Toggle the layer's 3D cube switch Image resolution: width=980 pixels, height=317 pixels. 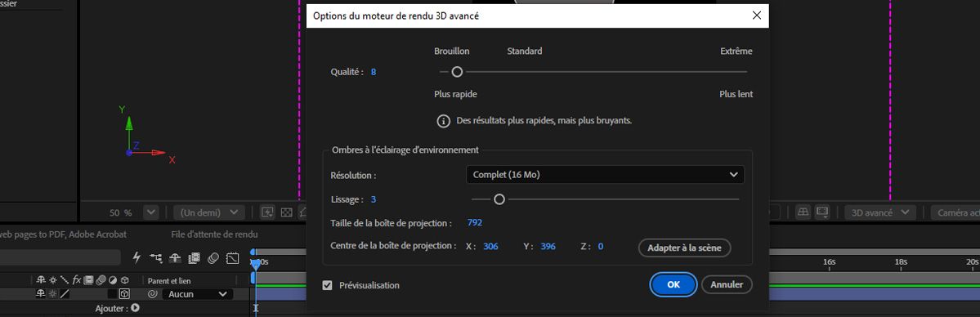coord(124,294)
